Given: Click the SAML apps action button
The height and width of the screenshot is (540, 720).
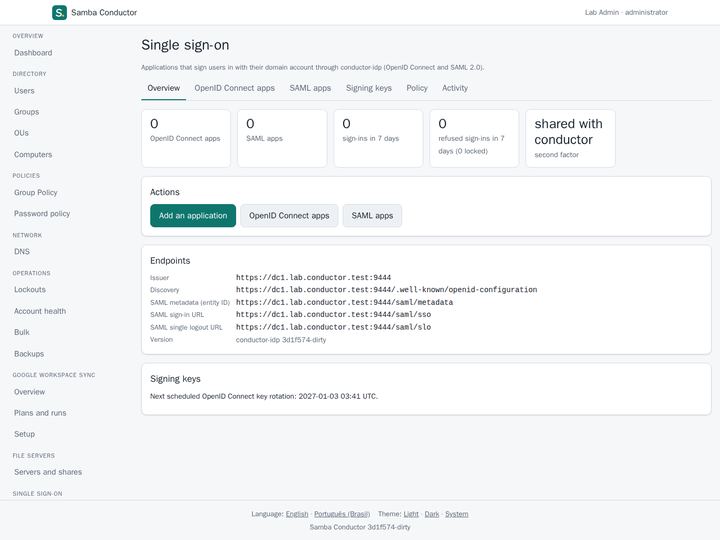Looking at the screenshot, I should pos(372,216).
